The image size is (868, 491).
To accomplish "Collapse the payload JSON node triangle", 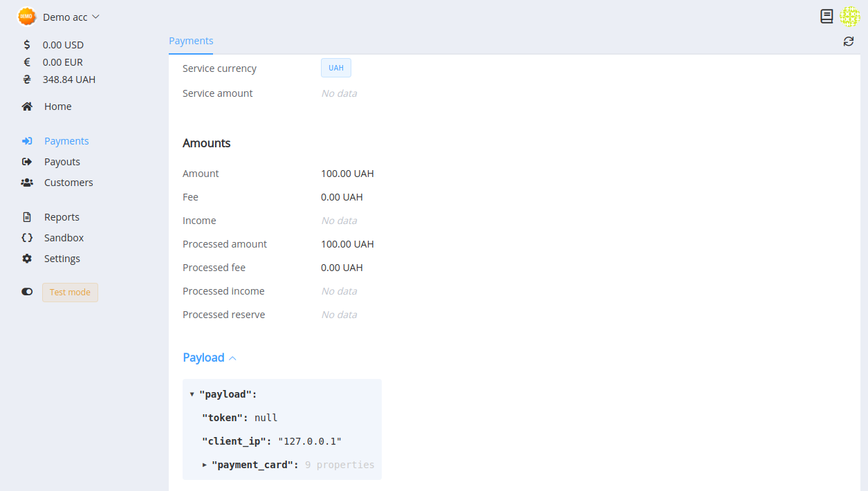I will click(x=192, y=393).
